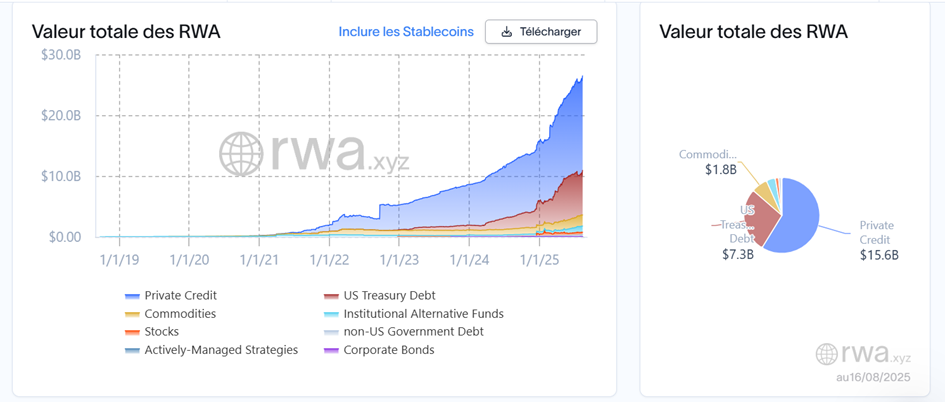Click the red US Treasury Debt legend icon
945x402 pixels.
coord(330,296)
